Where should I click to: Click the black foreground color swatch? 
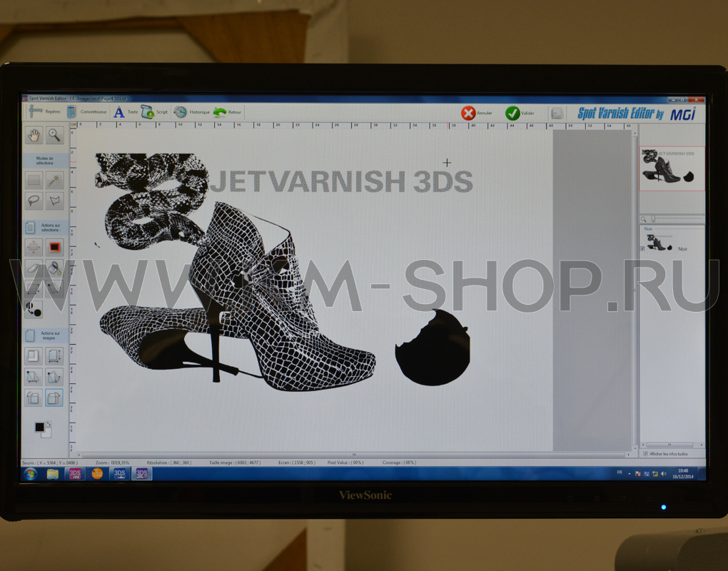[x=39, y=427]
